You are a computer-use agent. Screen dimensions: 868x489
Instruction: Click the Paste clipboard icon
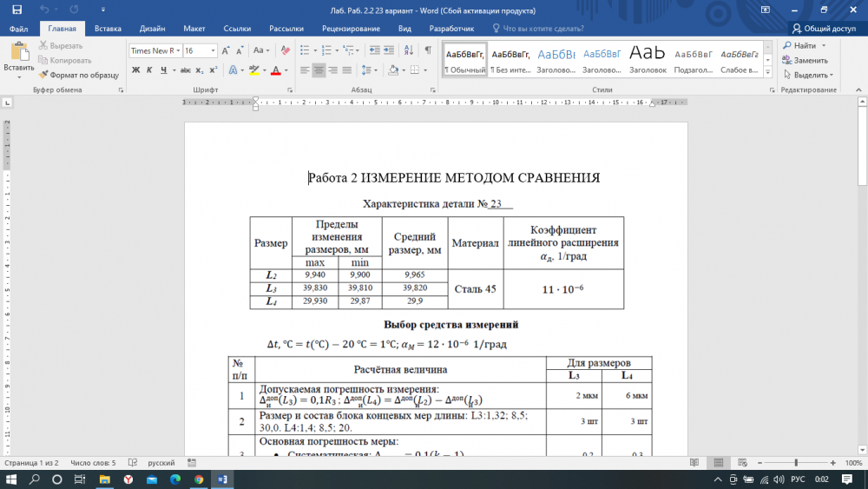pos(19,52)
